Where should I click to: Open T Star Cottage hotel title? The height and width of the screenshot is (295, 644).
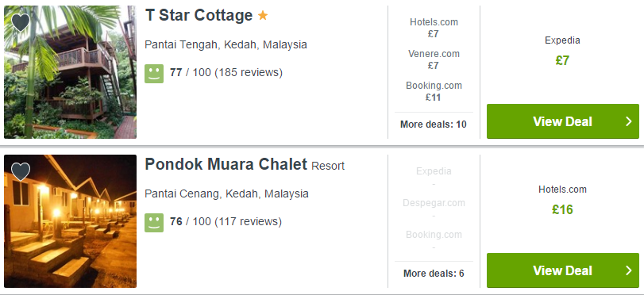click(199, 16)
